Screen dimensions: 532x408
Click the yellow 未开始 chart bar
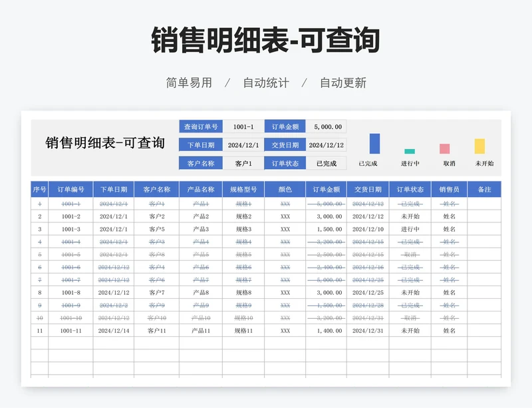tap(479, 146)
